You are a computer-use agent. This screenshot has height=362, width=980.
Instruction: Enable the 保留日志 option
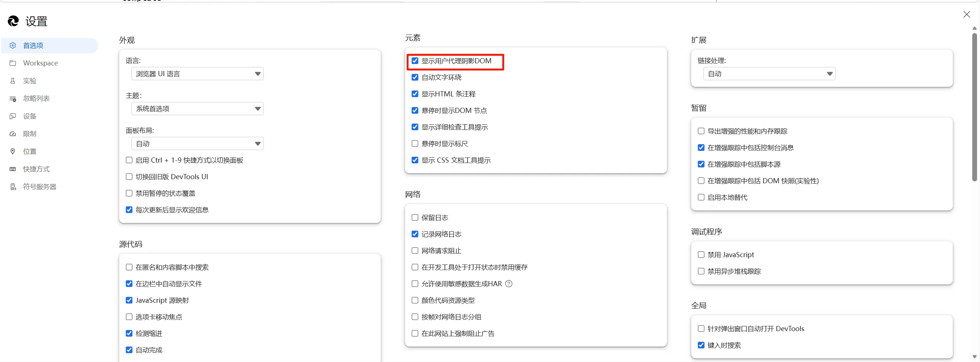click(x=415, y=217)
